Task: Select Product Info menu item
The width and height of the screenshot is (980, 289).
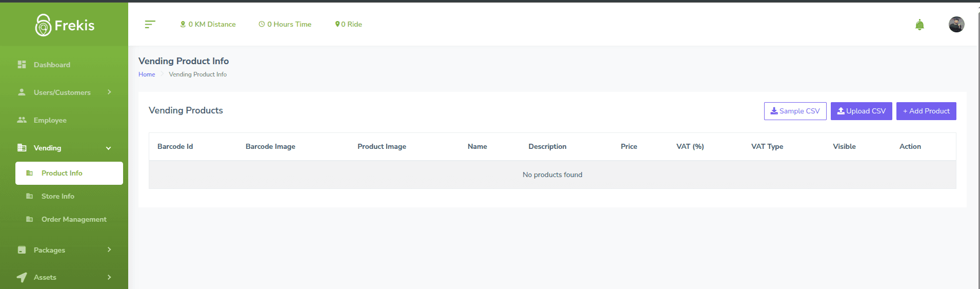Action: click(62, 173)
